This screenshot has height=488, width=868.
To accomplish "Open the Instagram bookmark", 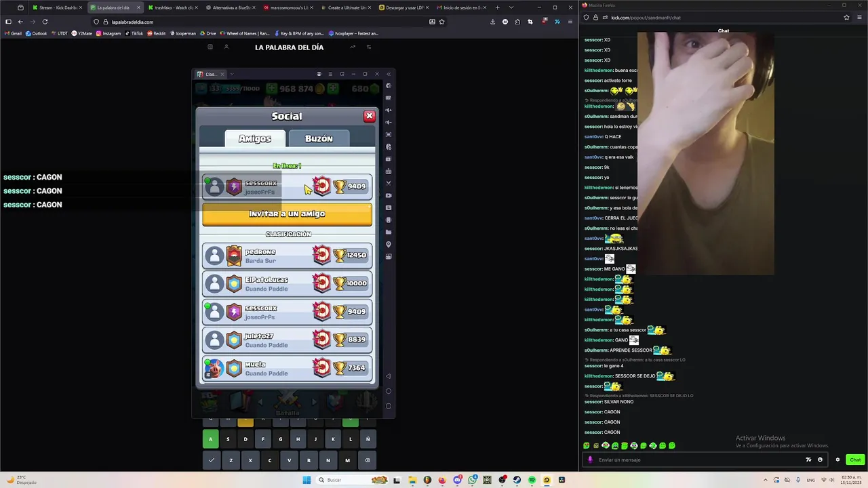I will tap(108, 33).
